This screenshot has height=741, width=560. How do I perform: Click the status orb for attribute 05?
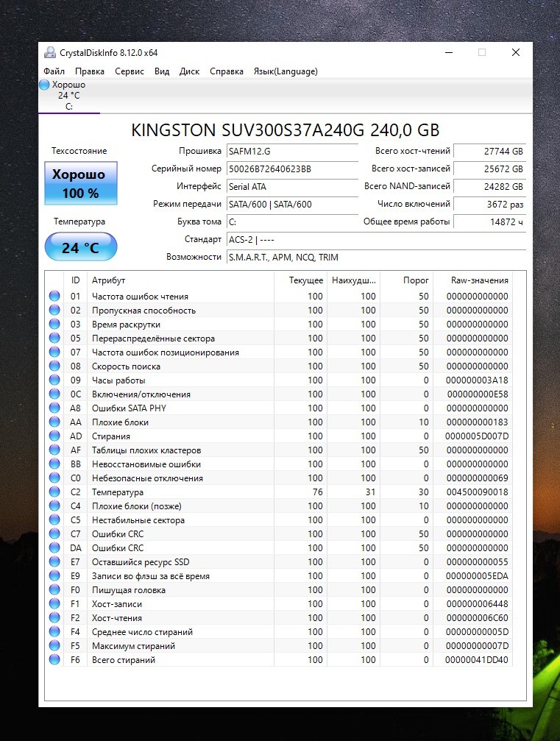point(54,338)
